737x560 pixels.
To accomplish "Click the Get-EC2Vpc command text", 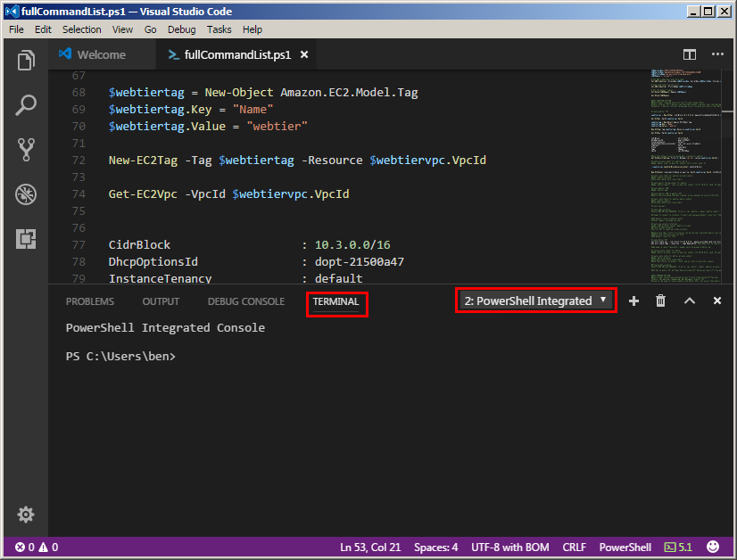I will [143, 194].
